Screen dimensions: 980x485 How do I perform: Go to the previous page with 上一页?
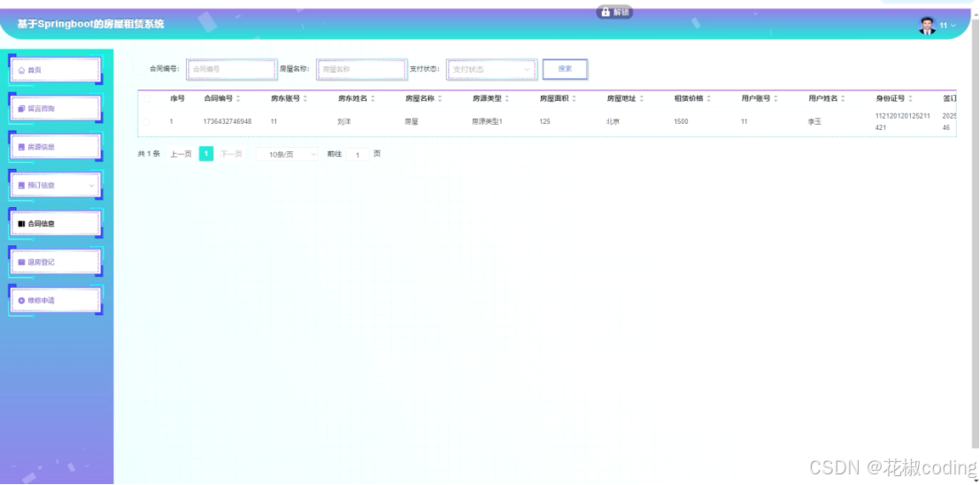click(x=181, y=154)
